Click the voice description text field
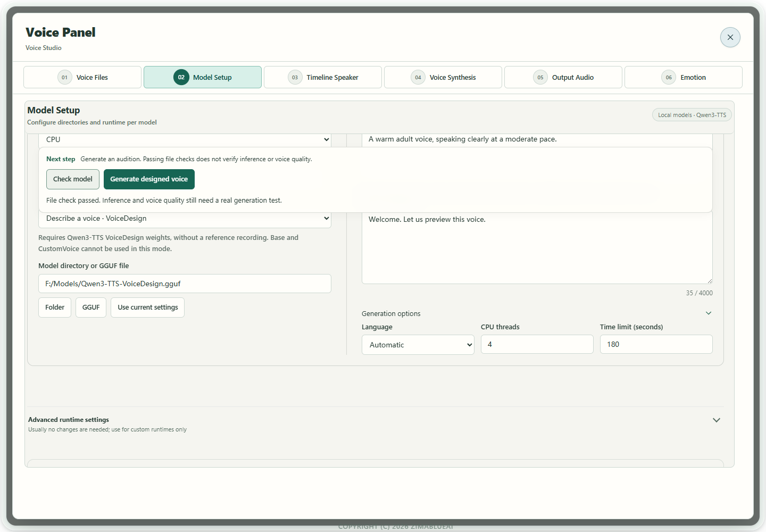The image size is (766, 532). (537, 140)
